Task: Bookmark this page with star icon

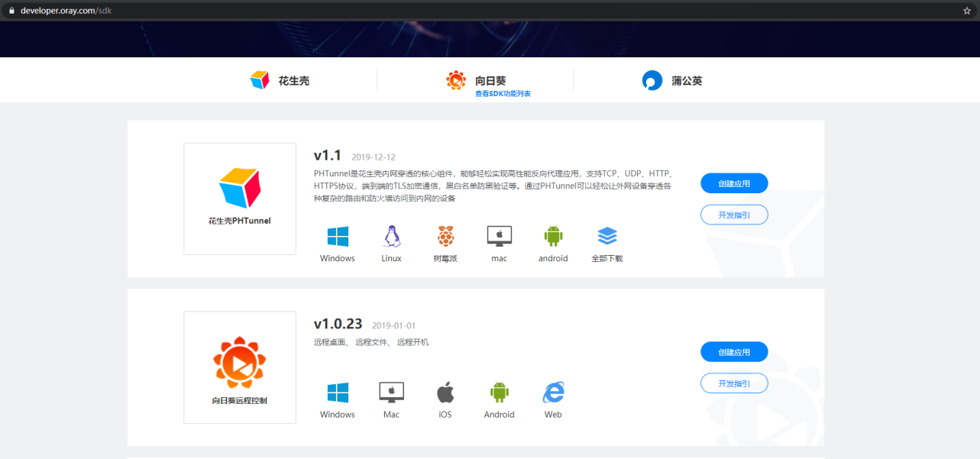Action: coord(966,11)
